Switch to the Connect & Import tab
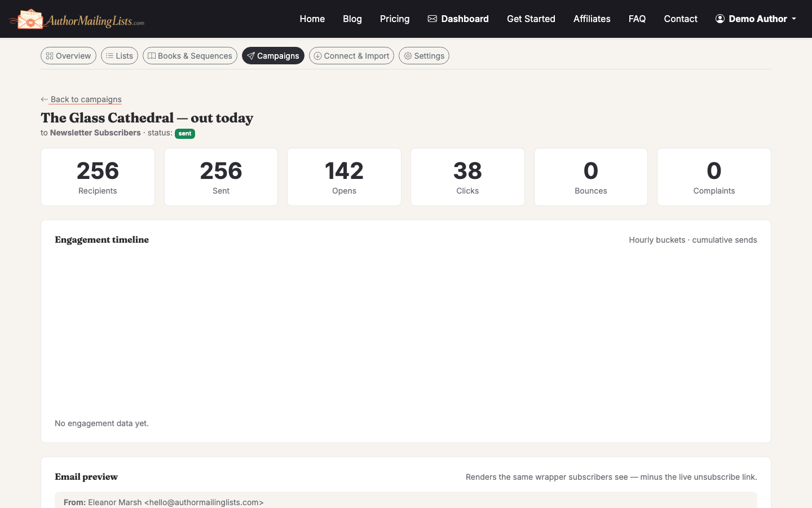This screenshot has height=508, width=812. (x=351, y=56)
